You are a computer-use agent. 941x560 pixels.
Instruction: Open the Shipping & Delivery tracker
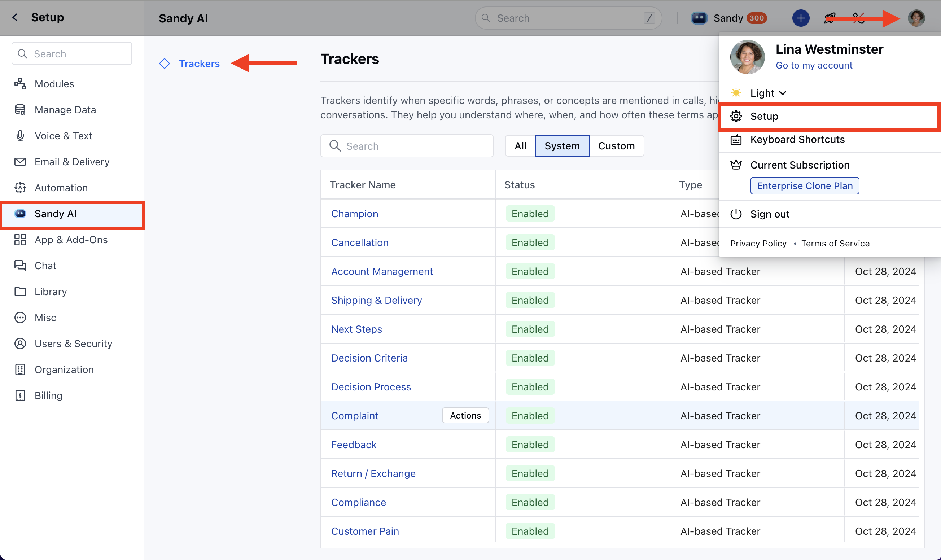(376, 300)
